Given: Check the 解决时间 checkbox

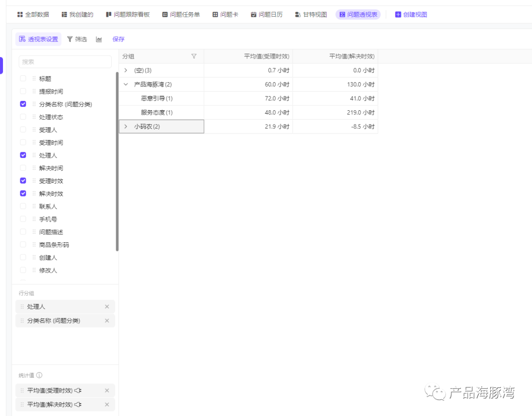Looking at the screenshot, I should [x=23, y=168].
